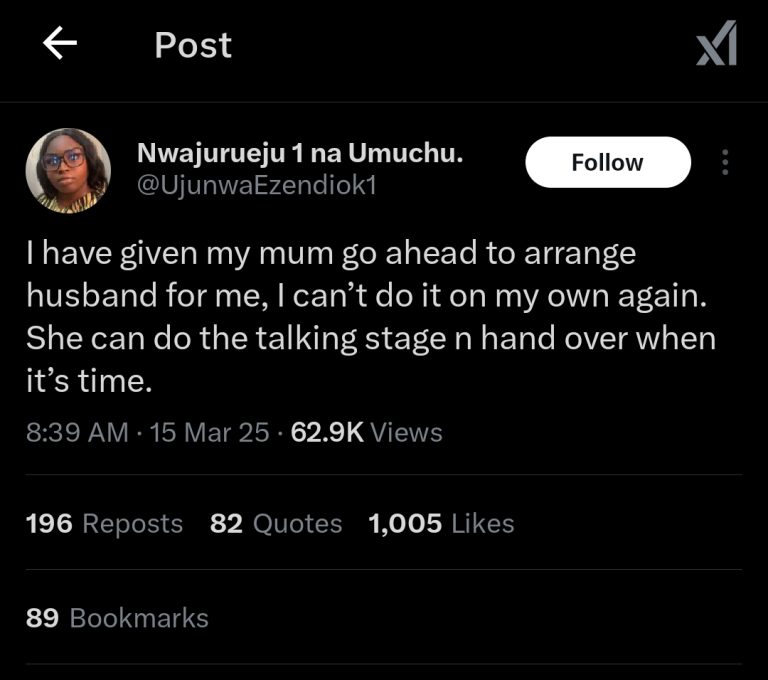Open the Reposts label list
This screenshot has height=680, width=768.
pyautogui.click(x=132, y=524)
